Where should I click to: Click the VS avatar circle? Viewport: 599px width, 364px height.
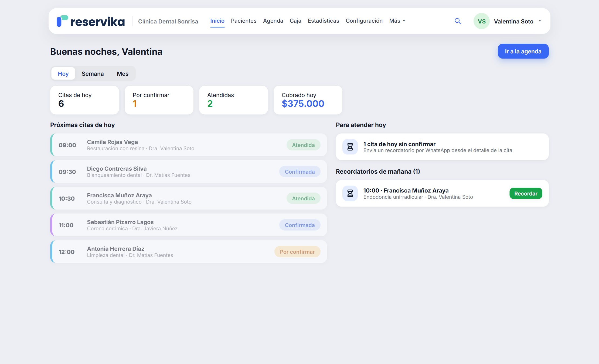point(482,21)
